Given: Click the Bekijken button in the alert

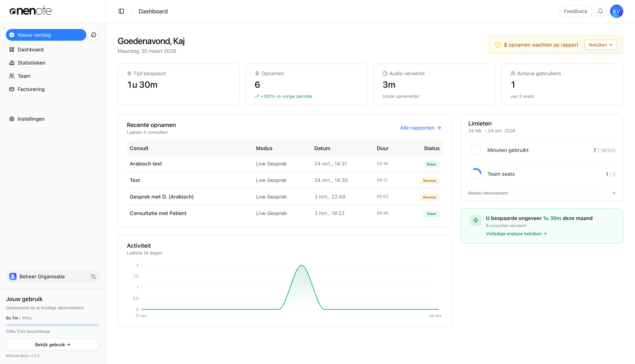Looking at the screenshot, I should [600, 45].
